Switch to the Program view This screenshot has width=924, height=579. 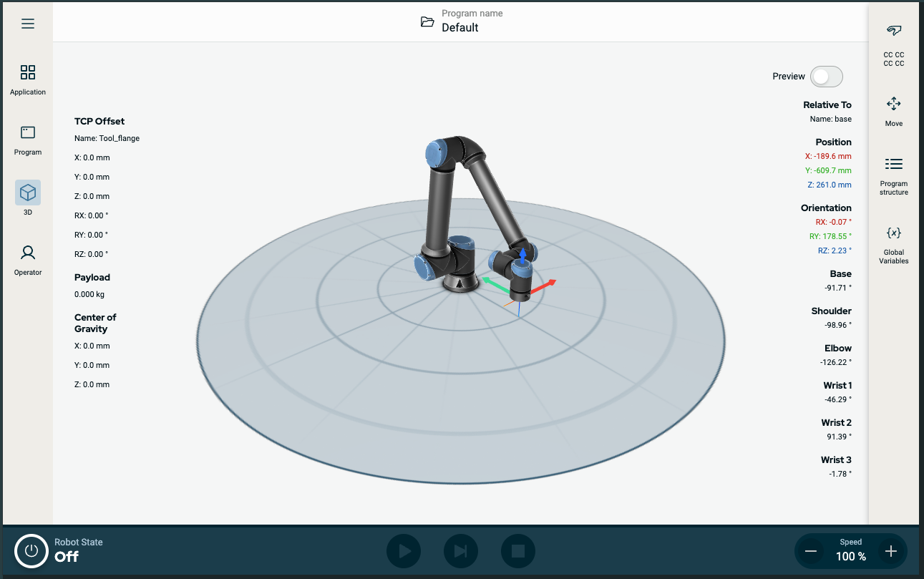click(28, 133)
